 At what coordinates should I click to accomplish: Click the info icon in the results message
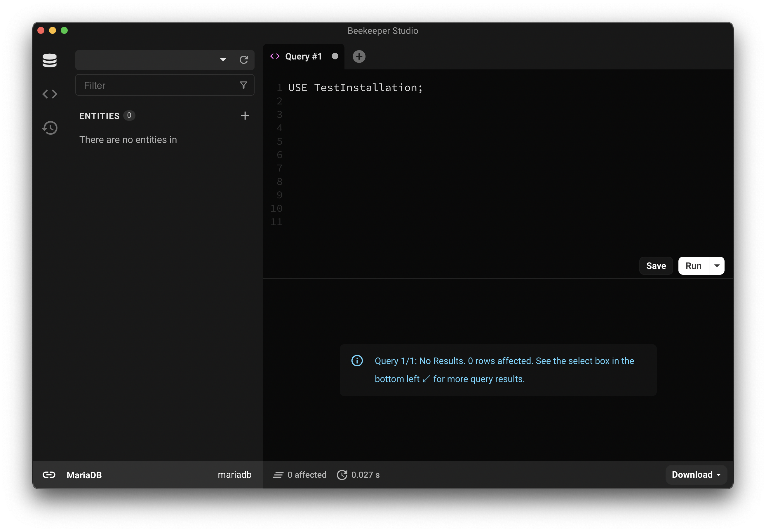pos(357,360)
